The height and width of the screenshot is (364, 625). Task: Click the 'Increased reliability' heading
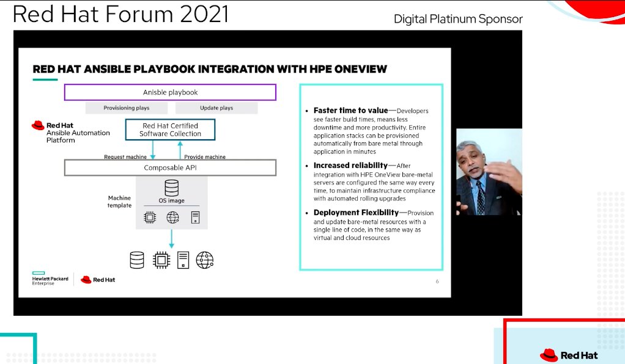point(350,166)
